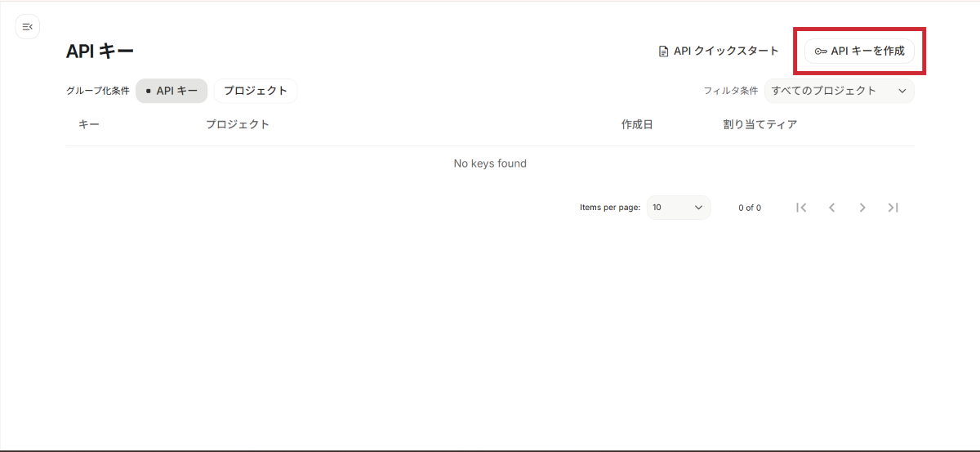Click the キー column header
Screen dimensions: 980x452
click(x=89, y=124)
